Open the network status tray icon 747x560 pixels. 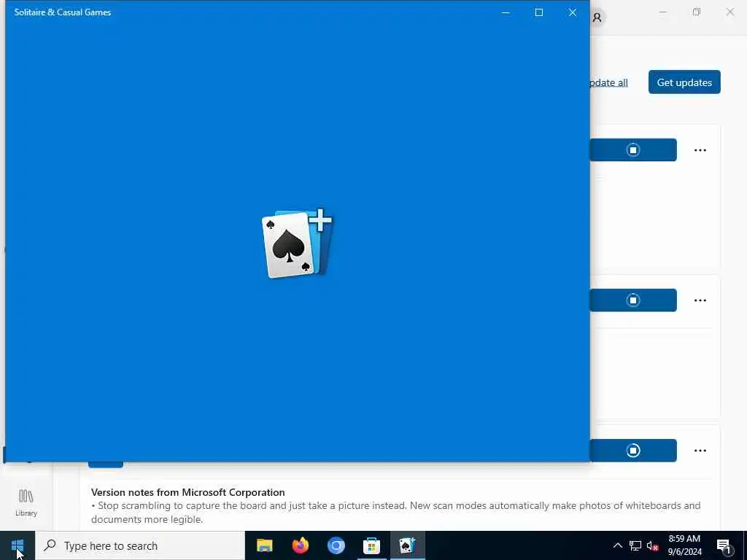tap(635, 545)
